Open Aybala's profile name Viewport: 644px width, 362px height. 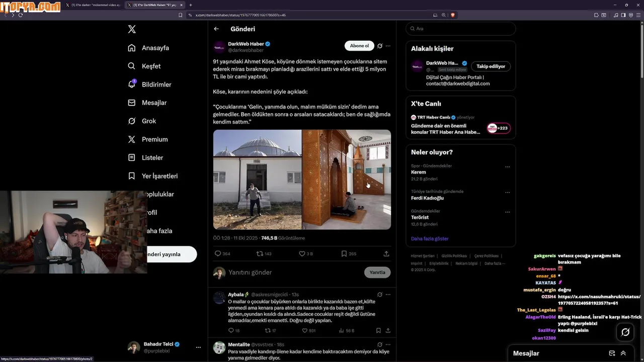(236, 295)
